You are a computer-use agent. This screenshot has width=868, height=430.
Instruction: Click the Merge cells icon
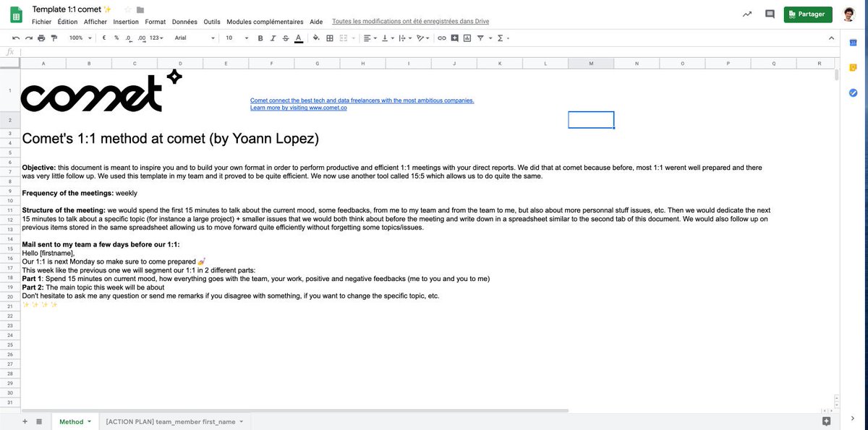pyautogui.click(x=344, y=38)
